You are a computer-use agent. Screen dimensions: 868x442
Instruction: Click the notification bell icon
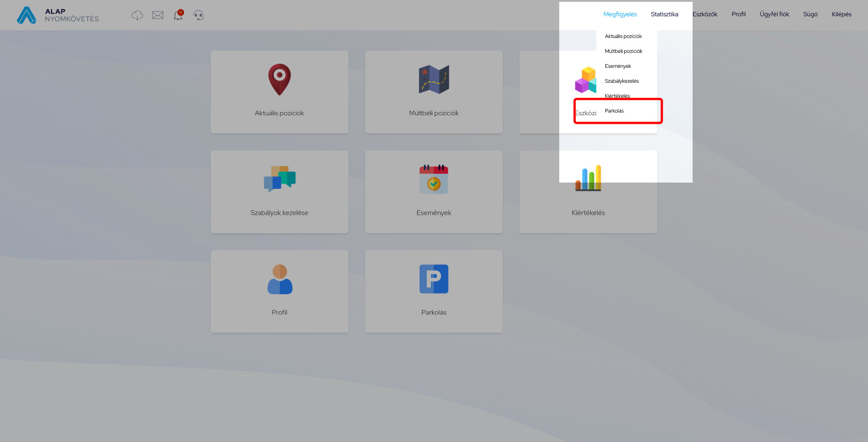pos(178,15)
